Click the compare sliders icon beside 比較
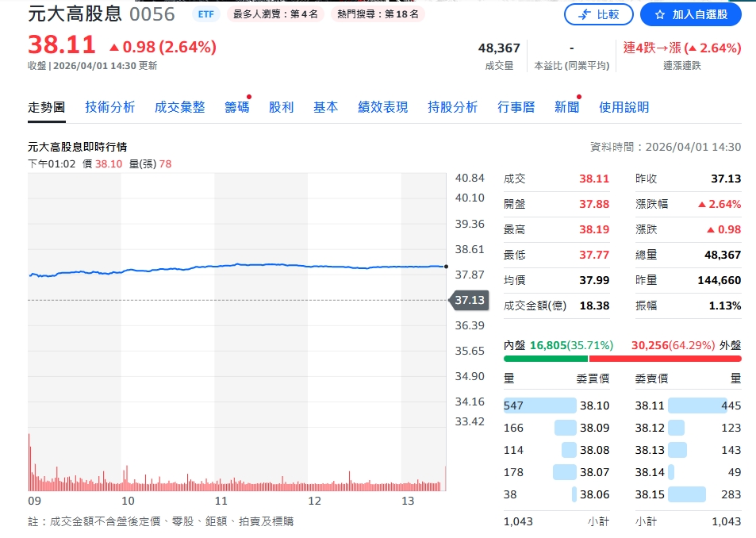This screenshot has width=756, height=538. tap(584, 14)
